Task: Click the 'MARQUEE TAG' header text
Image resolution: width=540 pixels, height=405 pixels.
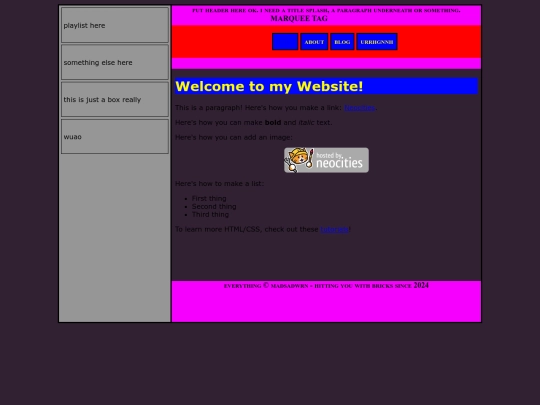Action: coord(299,19)
